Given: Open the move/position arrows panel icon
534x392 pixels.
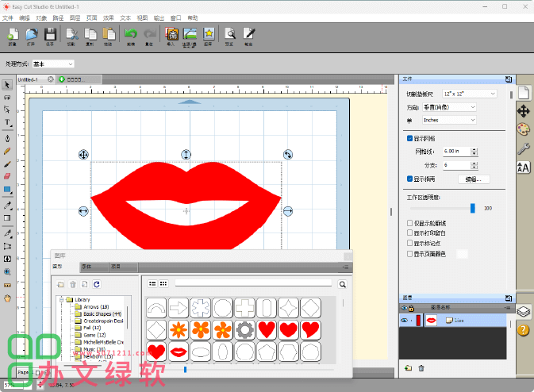Looking at the screenshot, I should coord(524,111).
